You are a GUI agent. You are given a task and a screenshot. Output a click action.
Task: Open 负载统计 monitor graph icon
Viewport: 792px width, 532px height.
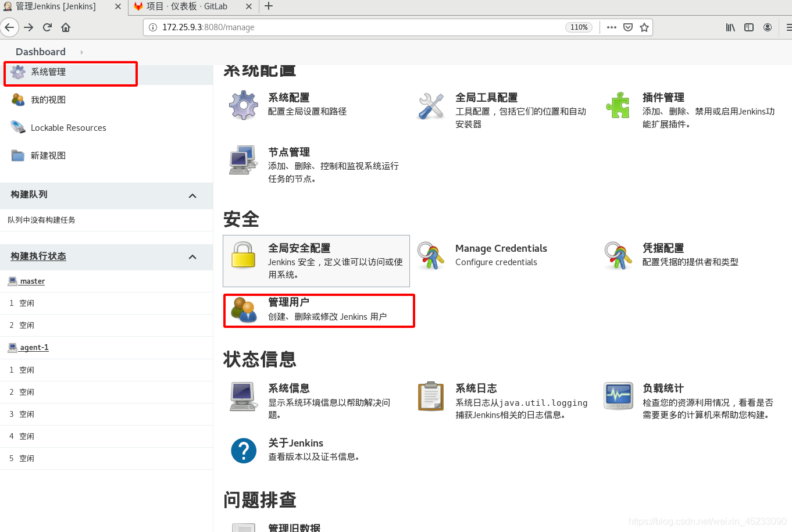pos(618,396)
